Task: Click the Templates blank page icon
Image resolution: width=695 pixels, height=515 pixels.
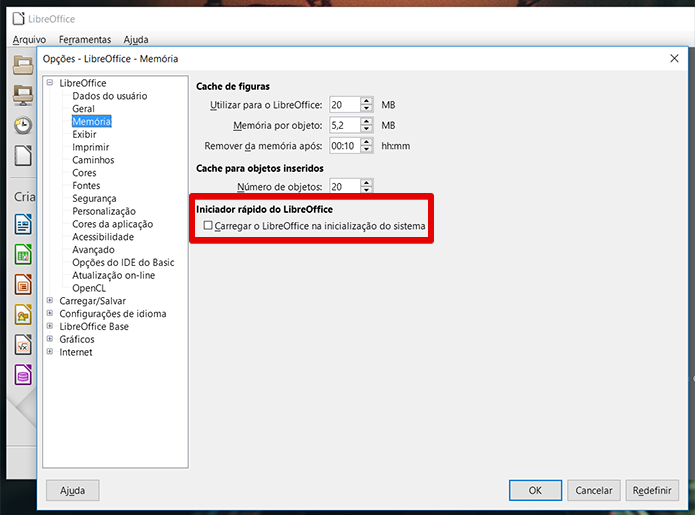Action: click(23, 156)
